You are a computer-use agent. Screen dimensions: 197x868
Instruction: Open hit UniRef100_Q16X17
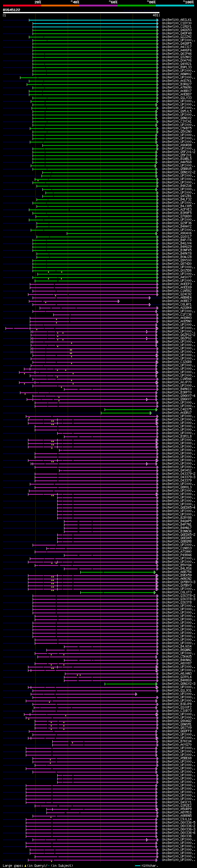pos(176,236)
